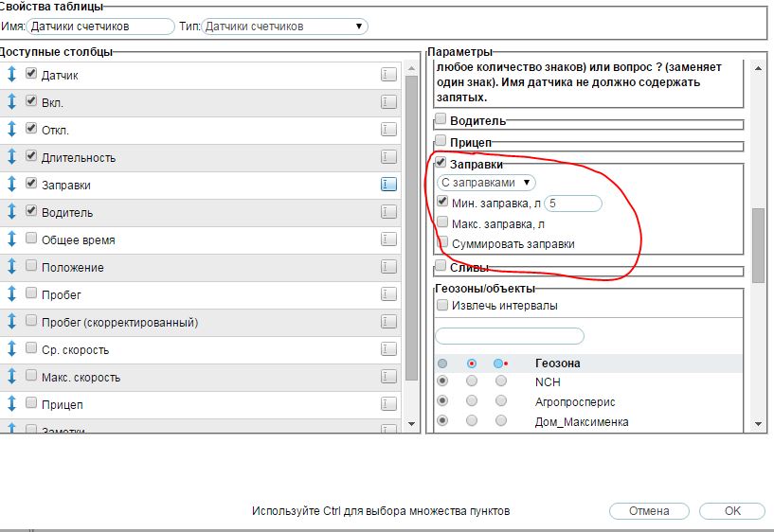Image resolution: width=774 pixels, height=532 pixels.
Task: Click the Мин. заправка value input field
Action: tap(573, 204)
